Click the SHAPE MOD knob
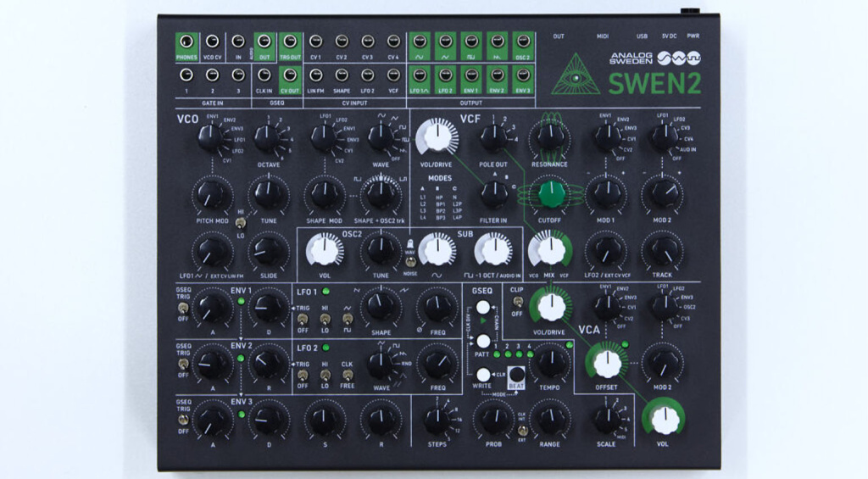The width and height of the screenshot is (868, 479). point(325,195)
